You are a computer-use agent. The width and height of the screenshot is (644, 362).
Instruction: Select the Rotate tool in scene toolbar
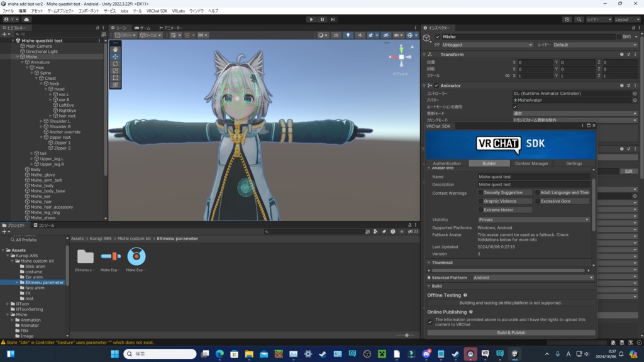pyautogui.click(x=115, y=63)
